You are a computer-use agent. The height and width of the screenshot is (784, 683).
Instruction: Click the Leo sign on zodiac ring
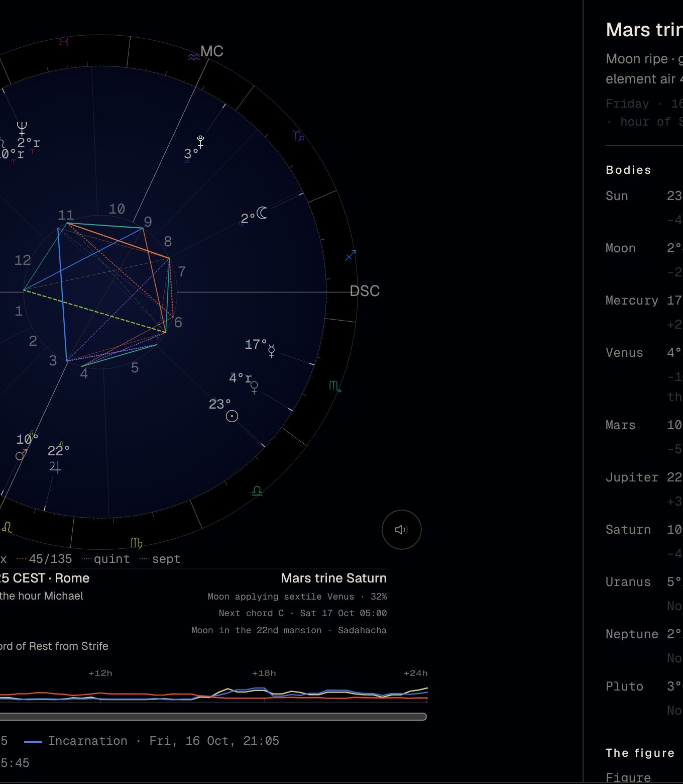(x=7, y=527)
